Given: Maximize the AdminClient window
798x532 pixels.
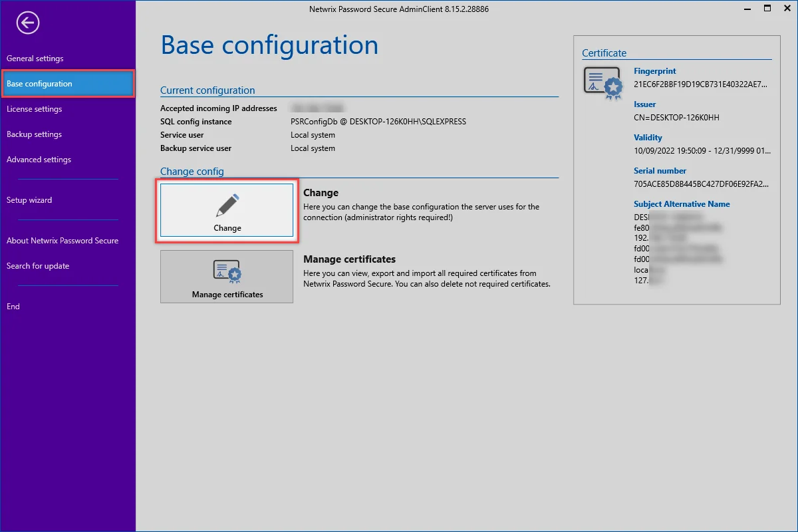Looking at the screenshot, I should [x=767, y=9].
